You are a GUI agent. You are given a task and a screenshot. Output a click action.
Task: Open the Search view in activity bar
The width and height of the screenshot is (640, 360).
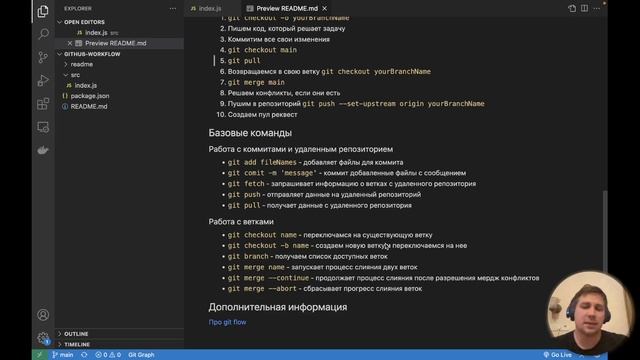click(x=43, y=34)
